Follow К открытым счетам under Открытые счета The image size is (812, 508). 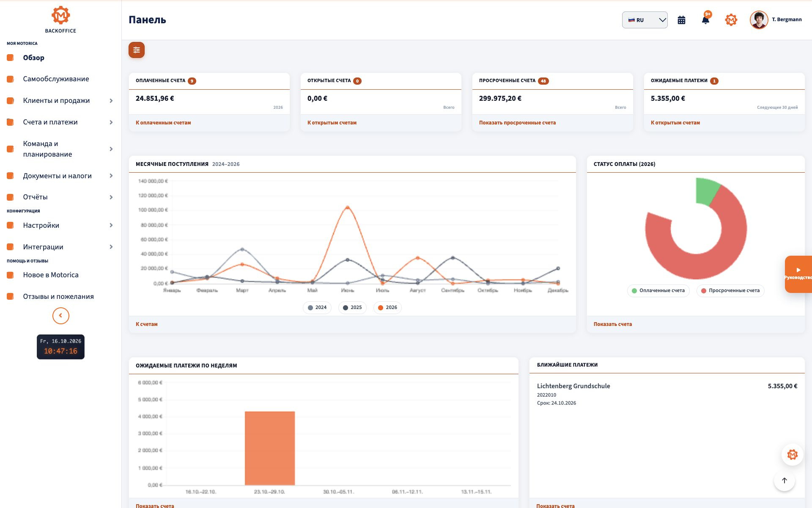(x=332, y=123)
